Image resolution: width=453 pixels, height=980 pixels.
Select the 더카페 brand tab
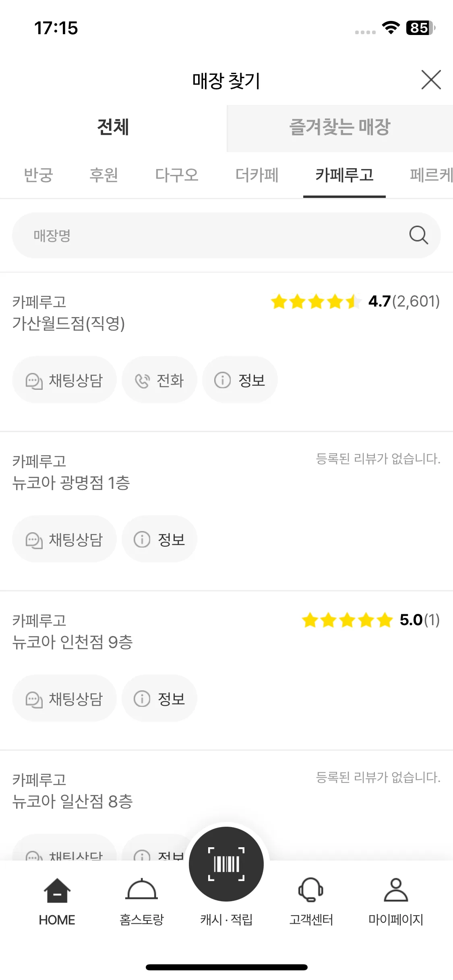(257, 175)
